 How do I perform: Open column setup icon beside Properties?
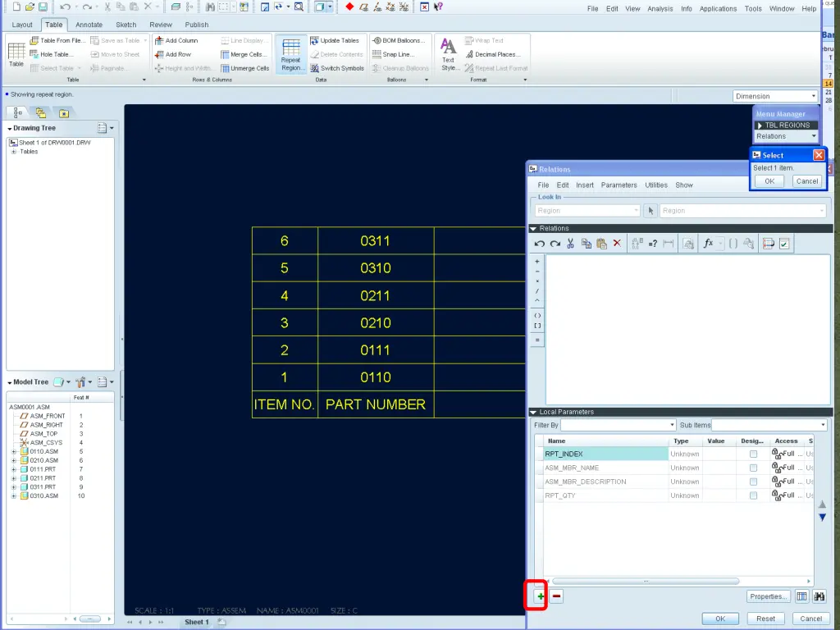tap(801, 596)
